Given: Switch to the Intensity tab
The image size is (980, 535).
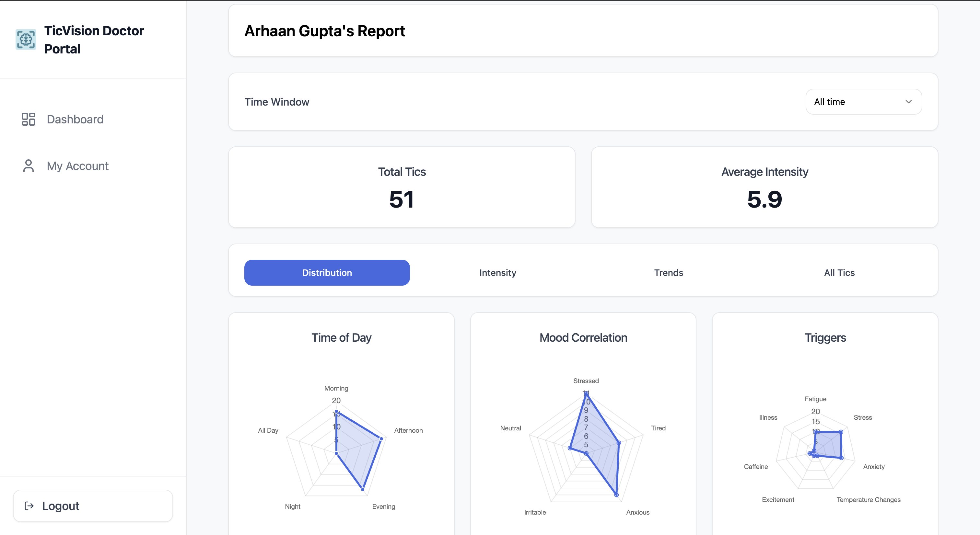Looking at the screenshot, I should (497, 273).
